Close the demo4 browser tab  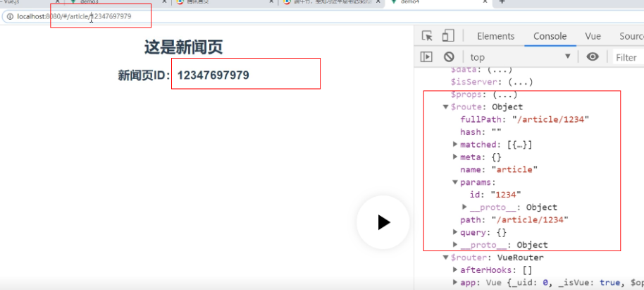click(486, 1)
